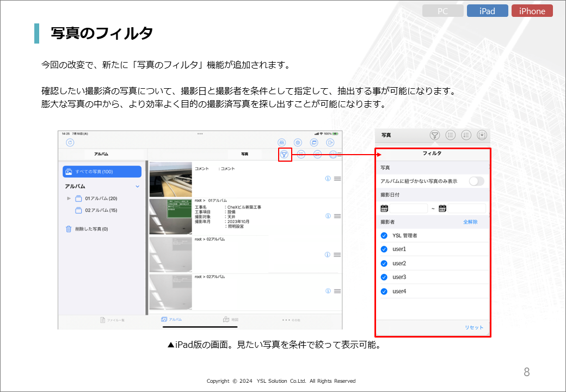Screen dimensions: 566x392
Task: Collapse the アルバム section chevron
Action: pos(137,187)
